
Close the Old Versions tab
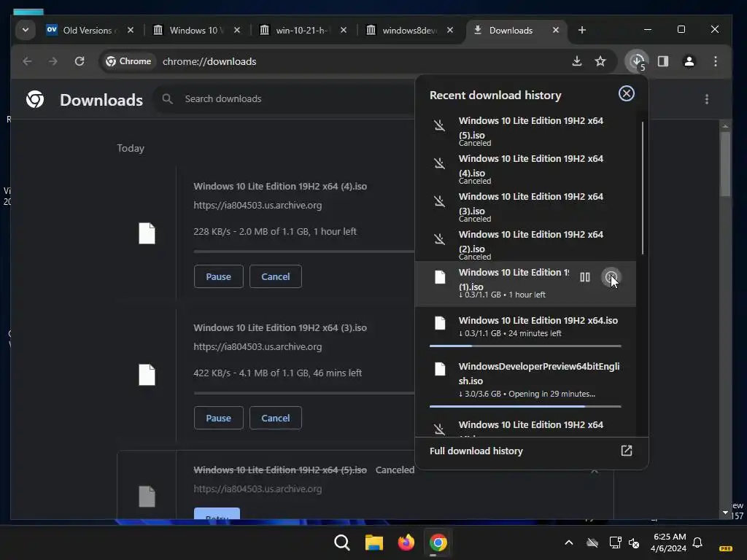tap(131, 30)
